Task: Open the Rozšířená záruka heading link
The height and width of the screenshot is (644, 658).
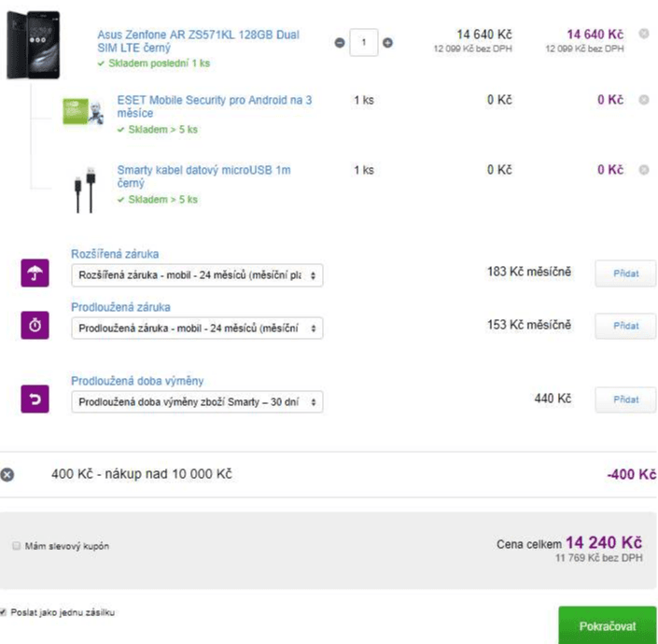Action: 115,254
